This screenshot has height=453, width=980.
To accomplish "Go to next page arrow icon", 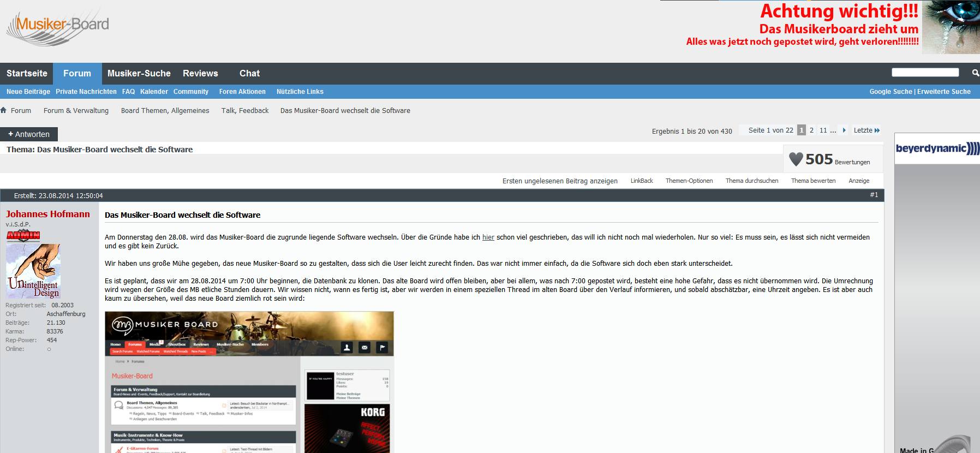I will coord(844,130).
